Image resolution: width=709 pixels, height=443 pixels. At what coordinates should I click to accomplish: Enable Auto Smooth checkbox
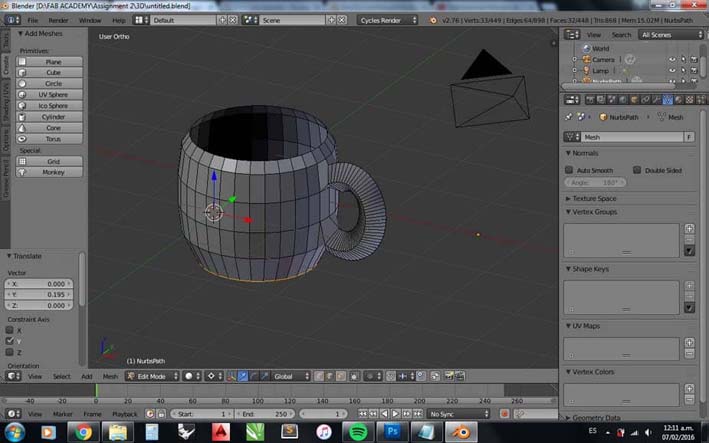[569, 170]
